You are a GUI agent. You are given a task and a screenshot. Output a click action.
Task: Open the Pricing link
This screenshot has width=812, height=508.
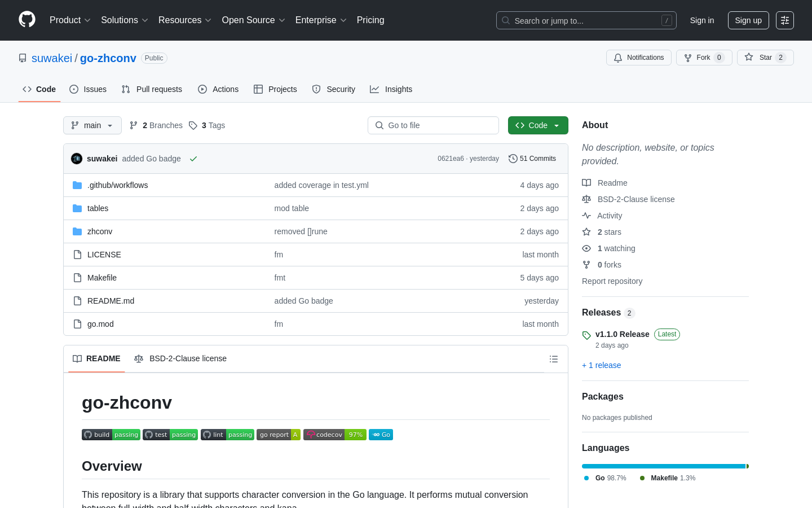coord(370,20)
